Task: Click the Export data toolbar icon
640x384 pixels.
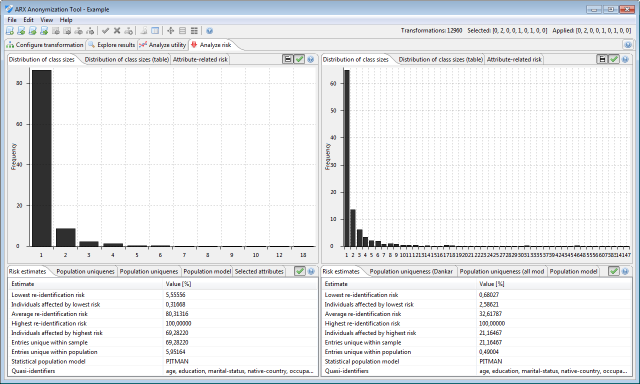Action: pyautogui.click(x=67, y=31)
